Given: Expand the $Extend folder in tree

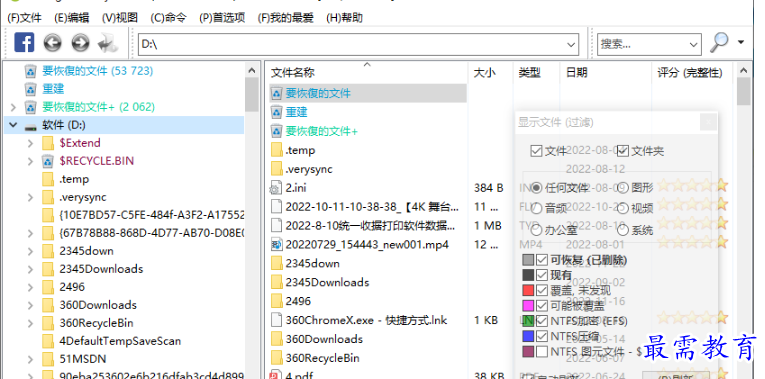Looking at the screenshot, I should tap(31, 143).
